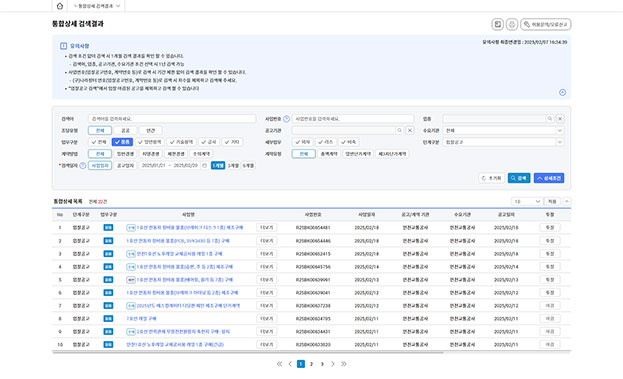Go to first page double-left arrow
The width and height of the screenshot is (623, 379).
point(279,364)
